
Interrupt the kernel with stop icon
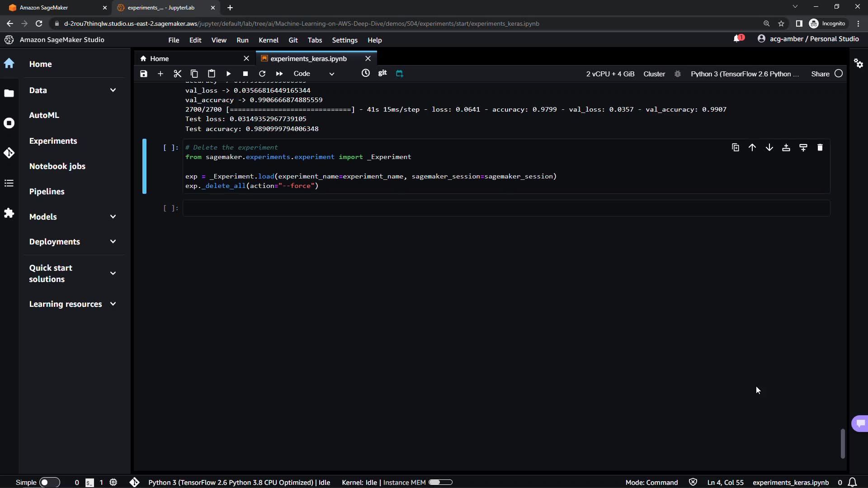[245, 74]
